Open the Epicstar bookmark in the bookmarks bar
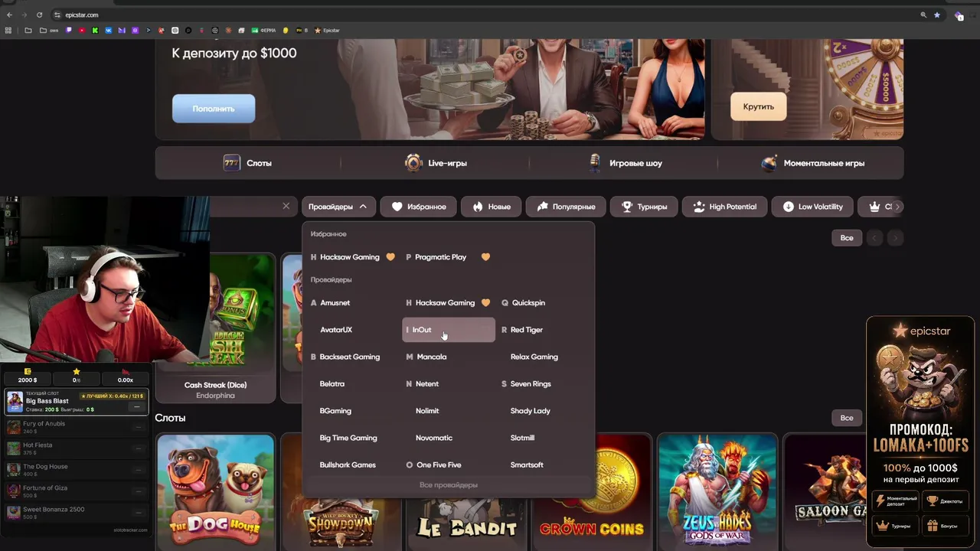980x551 pixels. 327,31
